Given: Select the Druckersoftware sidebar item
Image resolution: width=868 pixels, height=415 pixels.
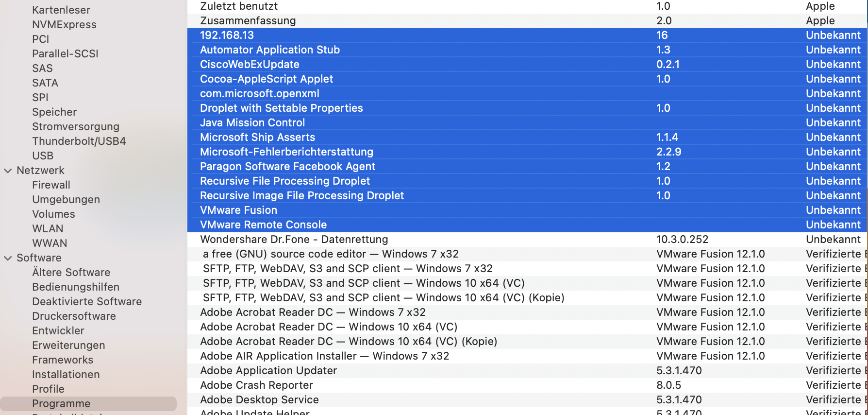Looking at the screenshot, I should click(x=74, y=316).
